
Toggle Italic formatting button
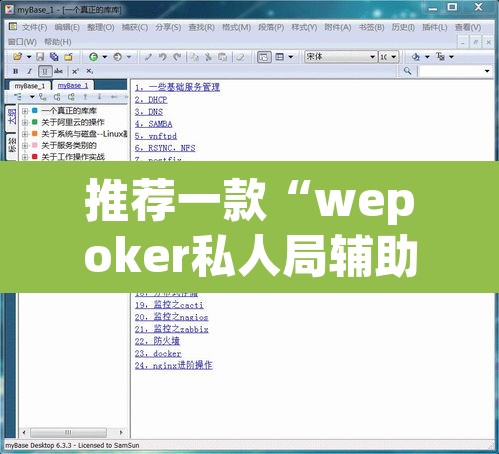point(30,71)
